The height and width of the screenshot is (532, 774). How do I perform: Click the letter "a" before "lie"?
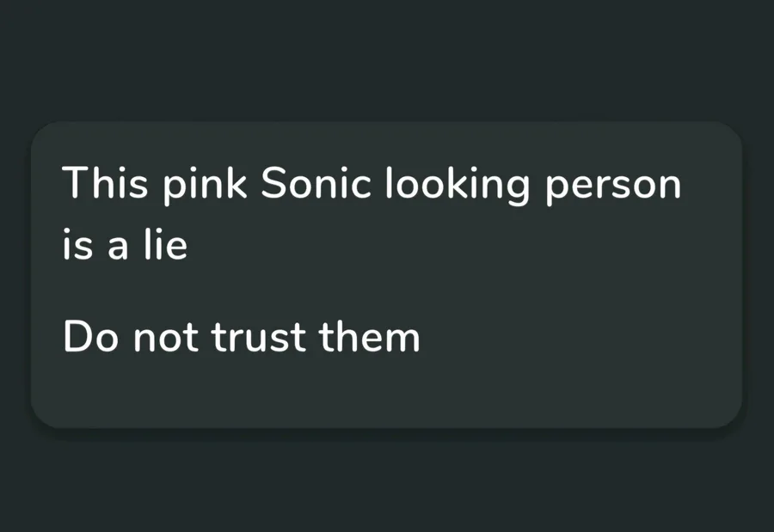tap(118, 248)
